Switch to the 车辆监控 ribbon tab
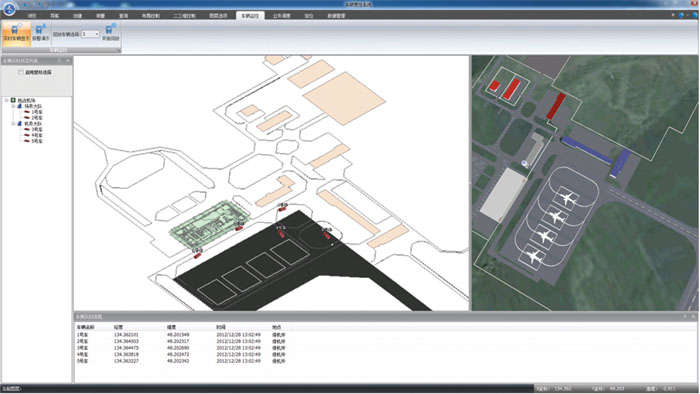The image size is (700, 394). tap(250, 16)
